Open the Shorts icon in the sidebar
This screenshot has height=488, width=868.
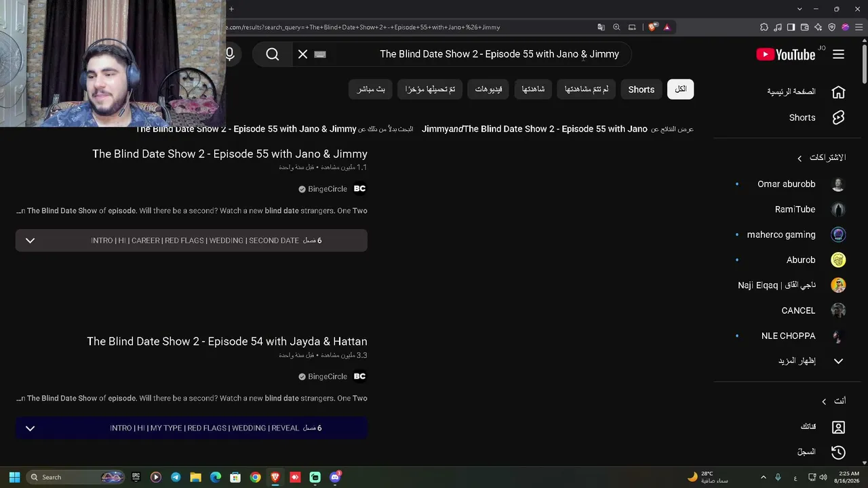839,117
